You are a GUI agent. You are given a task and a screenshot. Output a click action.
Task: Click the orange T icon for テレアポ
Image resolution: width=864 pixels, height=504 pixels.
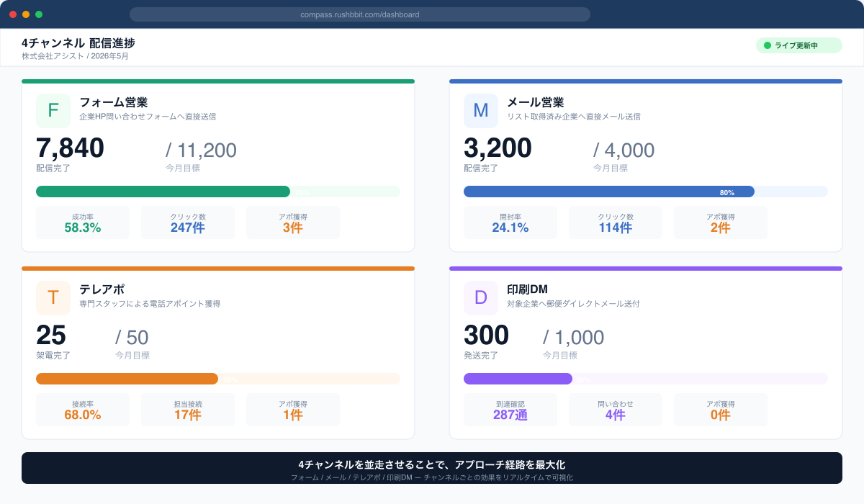click(x=53, y=298)
